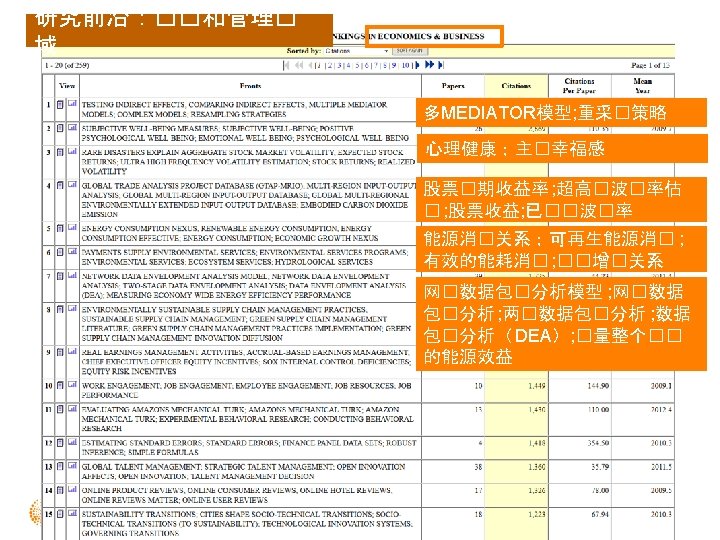Select the Work Engagement citations value 1,449
The image size is (720, 540).
coord(536,386)
